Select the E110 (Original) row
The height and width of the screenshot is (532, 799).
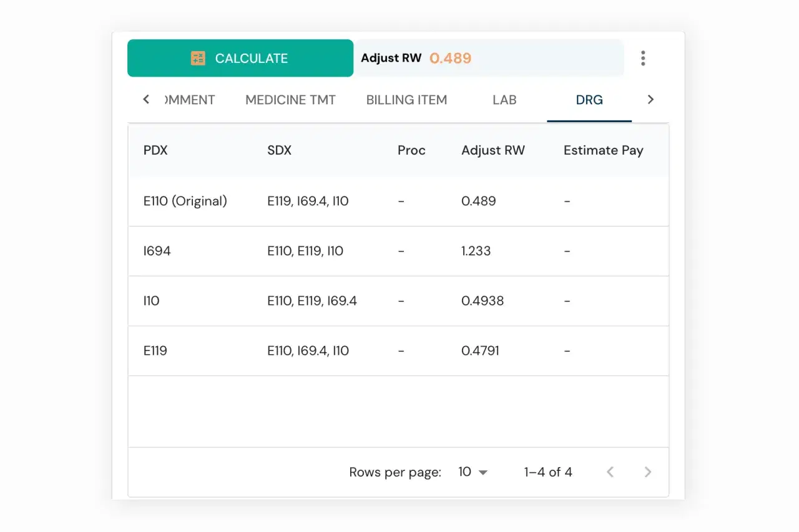pyautogui.click(x=185, y=201)
